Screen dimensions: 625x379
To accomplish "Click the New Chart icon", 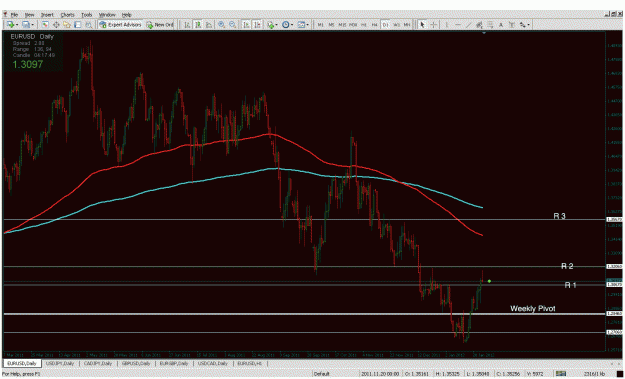I will tap(10, 25).
